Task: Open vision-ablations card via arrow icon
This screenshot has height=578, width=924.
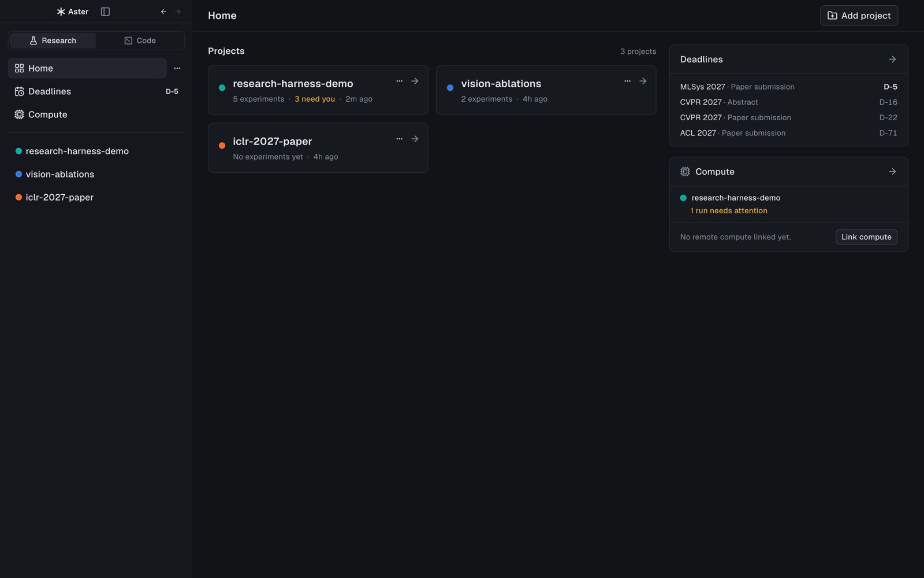Action: pos(643,81)
